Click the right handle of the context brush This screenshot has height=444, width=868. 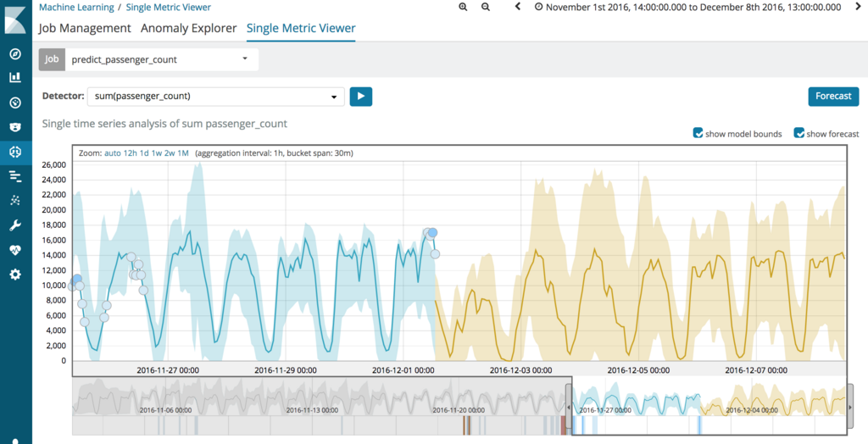850,407
